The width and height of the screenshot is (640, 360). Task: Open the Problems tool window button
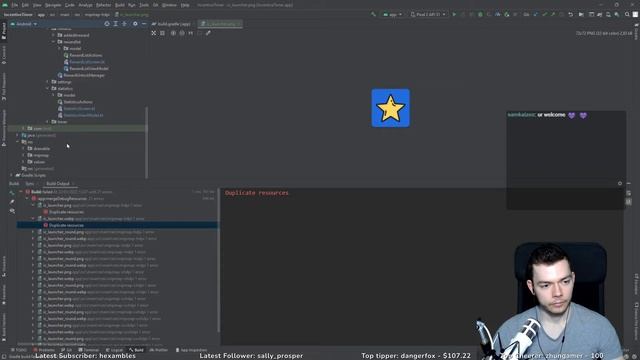[x=44, y=350]
